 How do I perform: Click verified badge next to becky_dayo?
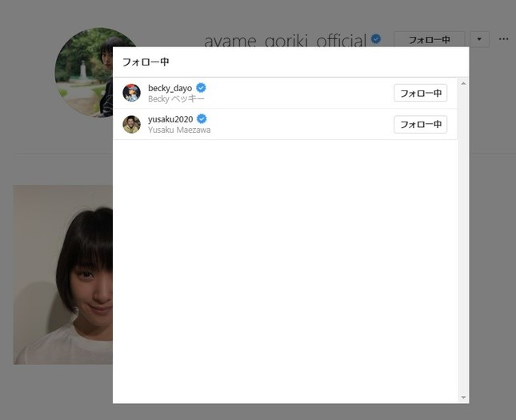tap(202, 87)
